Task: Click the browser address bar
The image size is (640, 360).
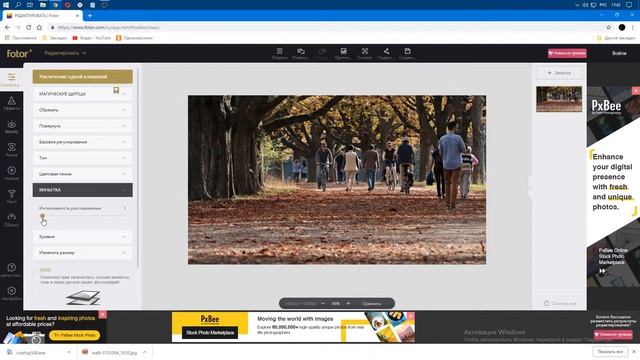Action: [327, 27]
